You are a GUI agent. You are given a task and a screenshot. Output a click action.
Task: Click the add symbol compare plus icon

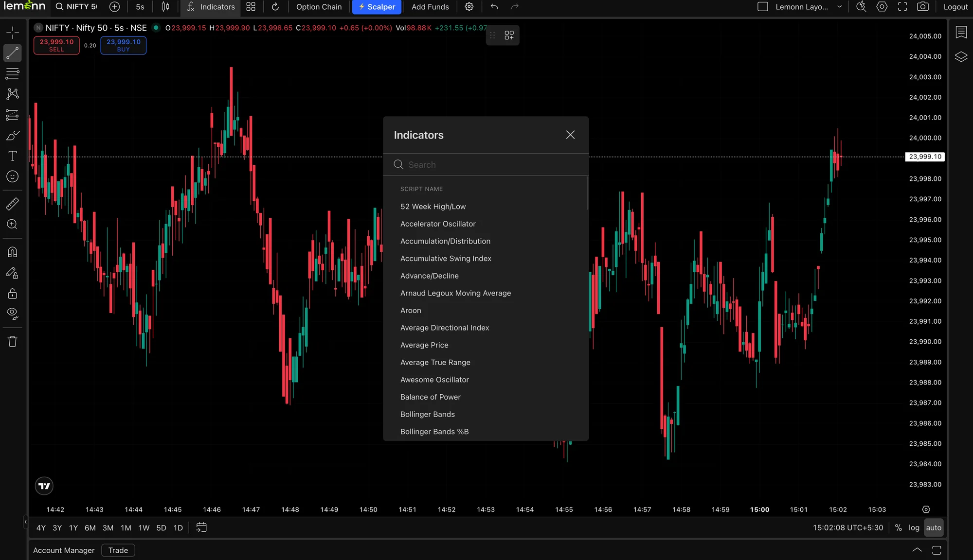(x=114, y=7)
